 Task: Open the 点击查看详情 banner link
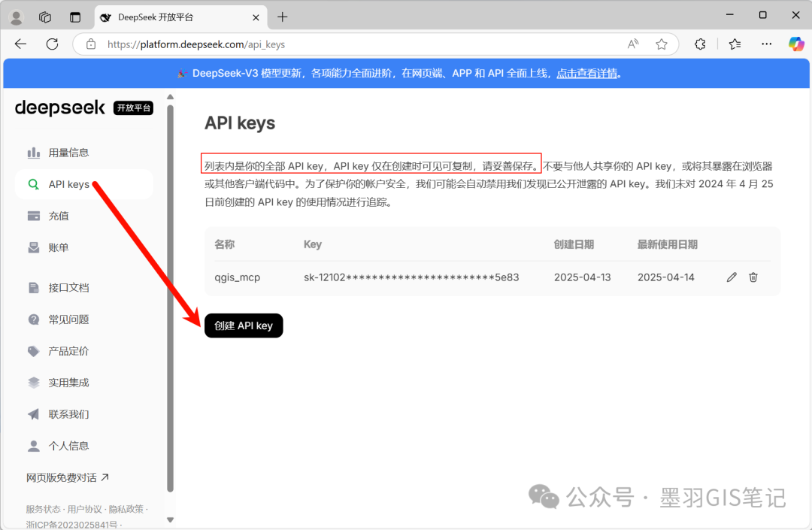(x=587, y=73)
